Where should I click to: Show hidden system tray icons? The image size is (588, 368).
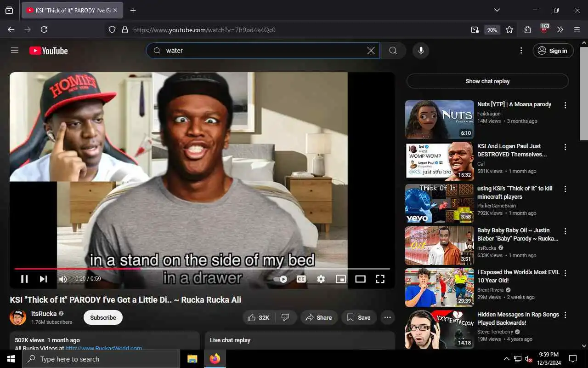(507, 359)
